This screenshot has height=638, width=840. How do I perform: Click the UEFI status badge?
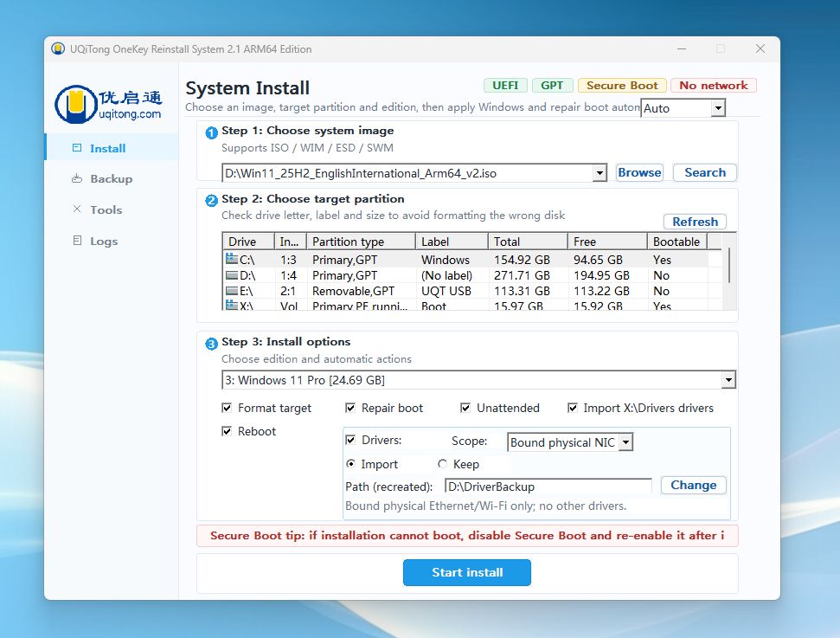(x=505, y=85)
